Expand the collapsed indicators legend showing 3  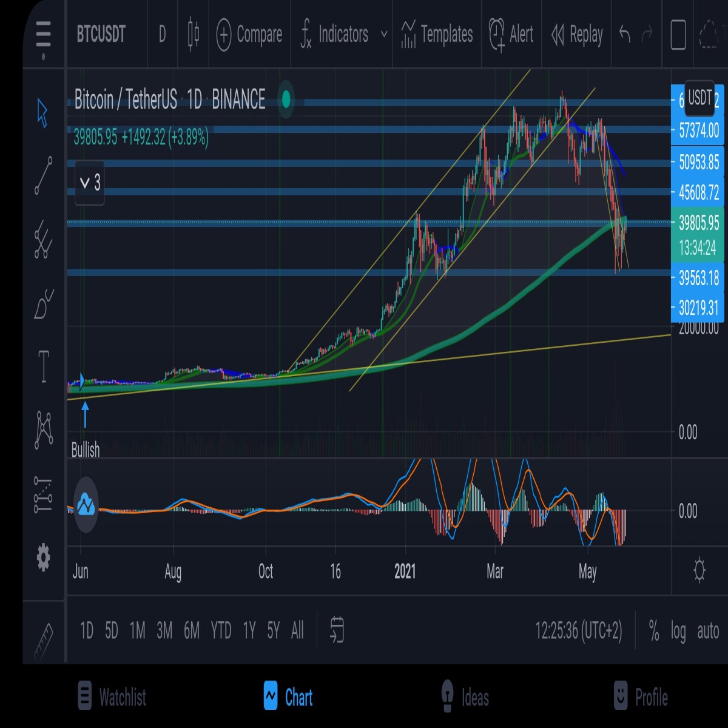pyautogui.click(x=89, y=183)
